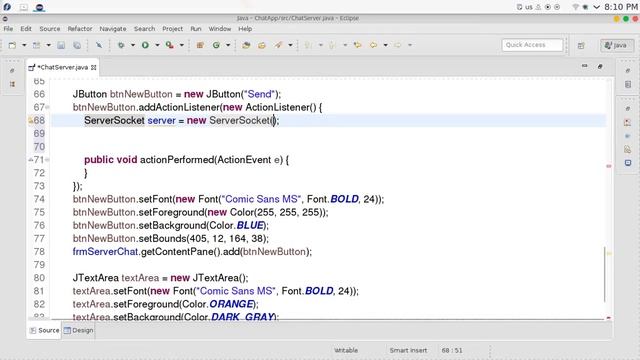
Task: Maximize the editor area
Action: click(600, 66)
